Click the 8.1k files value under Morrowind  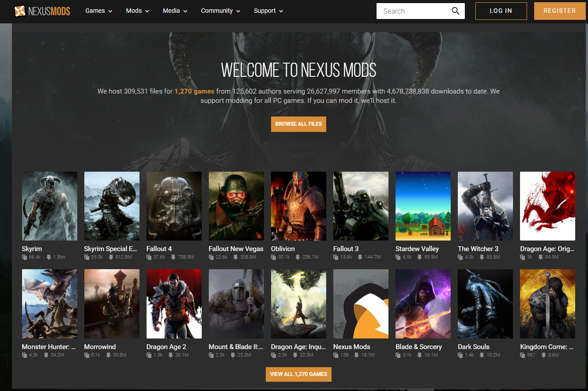[95, 355]
